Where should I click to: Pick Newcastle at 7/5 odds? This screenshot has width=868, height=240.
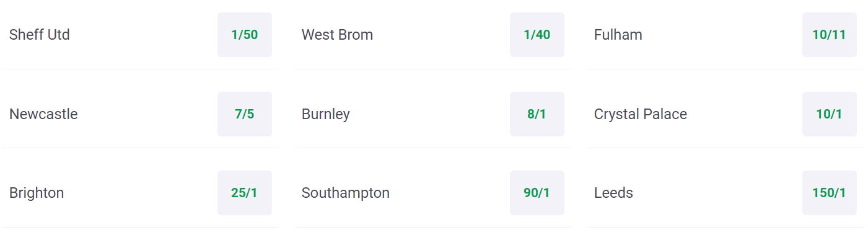point(245,114)
